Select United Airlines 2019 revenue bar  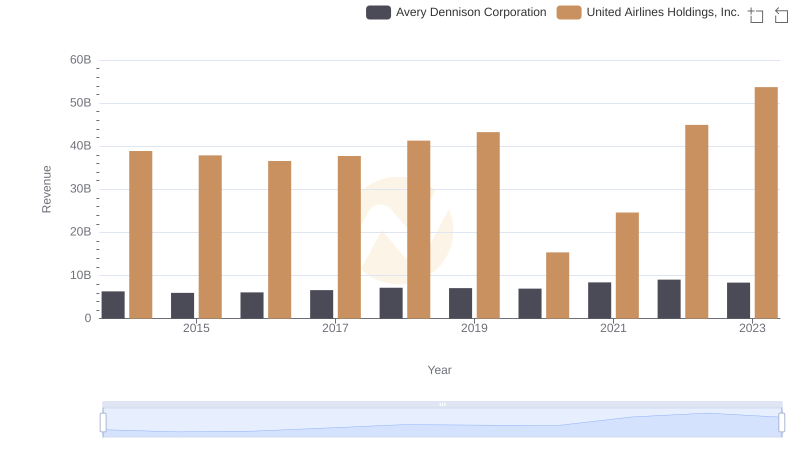(x=488, y=225)
